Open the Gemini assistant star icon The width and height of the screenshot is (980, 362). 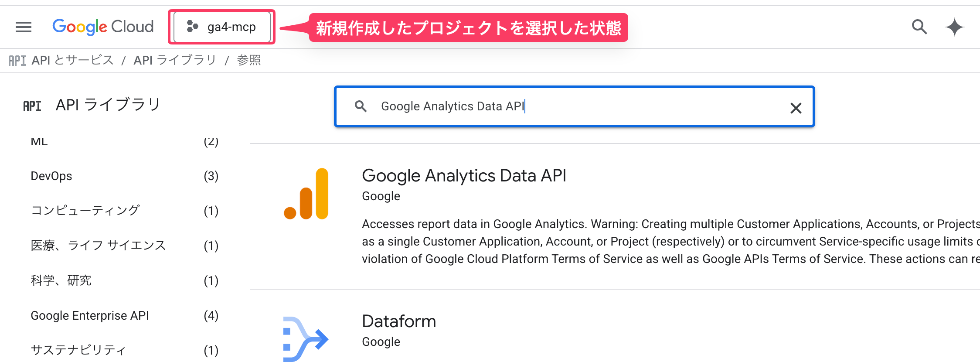click(954, 27)
